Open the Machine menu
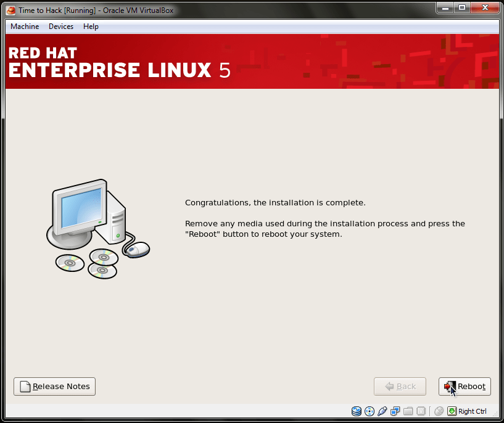The height and width of the screenshot is (423, 504). click(25, 27)
